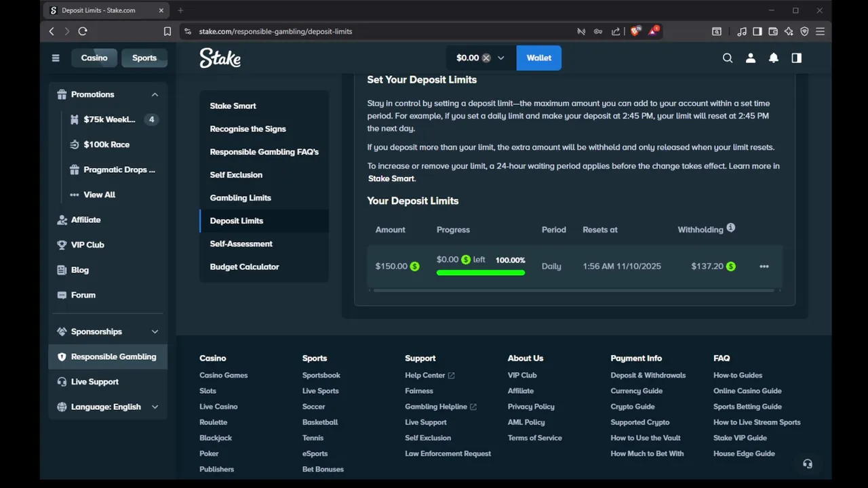Open the Gambling Helpline footer link
This screenshot has height=488, width=868.
[441, 407]
